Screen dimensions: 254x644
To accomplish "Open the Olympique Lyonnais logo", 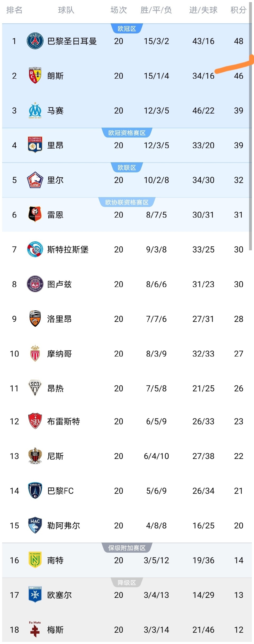I will 35,145.
